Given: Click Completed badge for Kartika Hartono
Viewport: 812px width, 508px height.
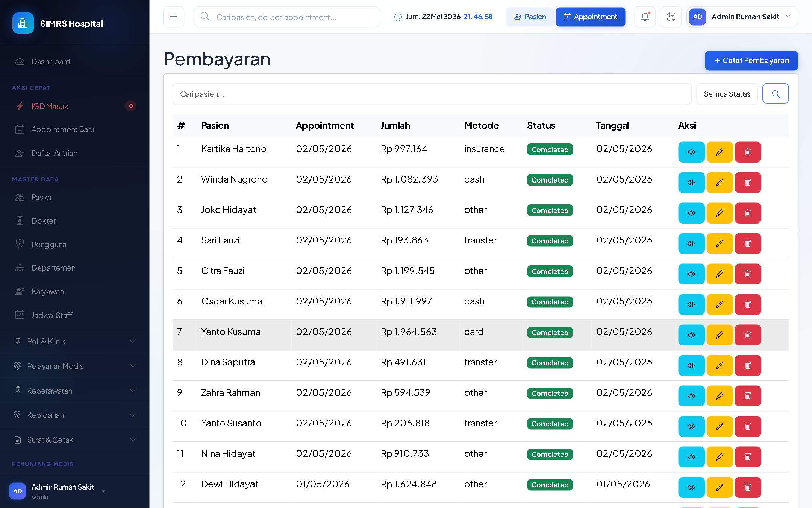Looking at the screenshot, I should [x=550, y=149].
